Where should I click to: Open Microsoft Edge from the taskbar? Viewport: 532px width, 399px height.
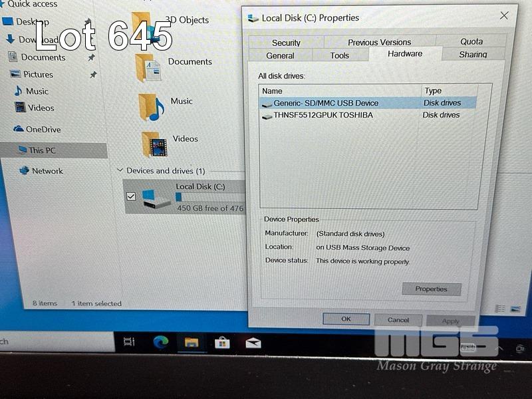(161, 342)
